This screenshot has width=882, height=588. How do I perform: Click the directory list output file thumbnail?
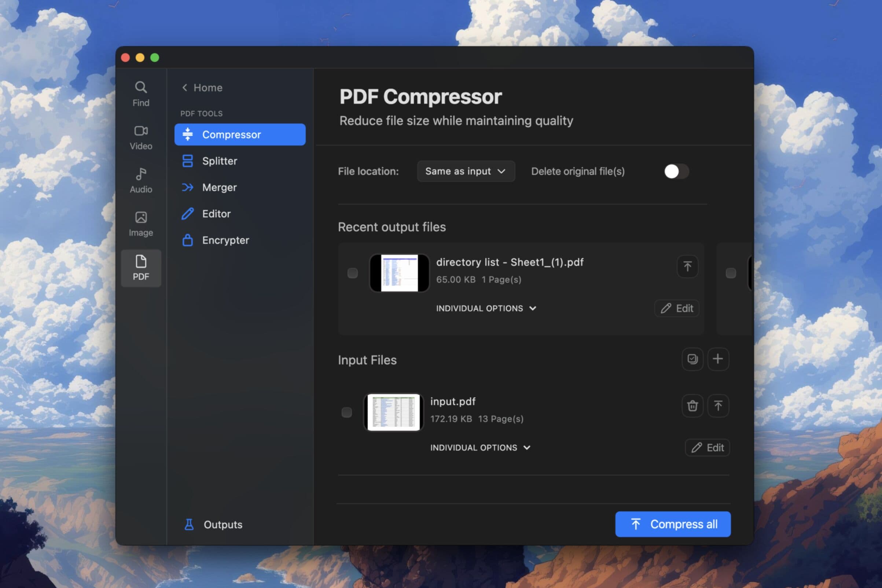[x=399, y=273]
